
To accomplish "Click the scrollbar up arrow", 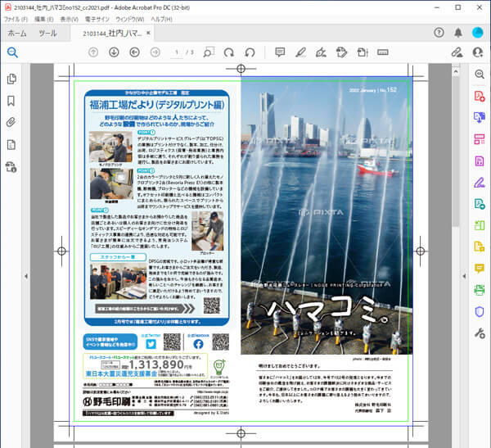I will [456, 72].
